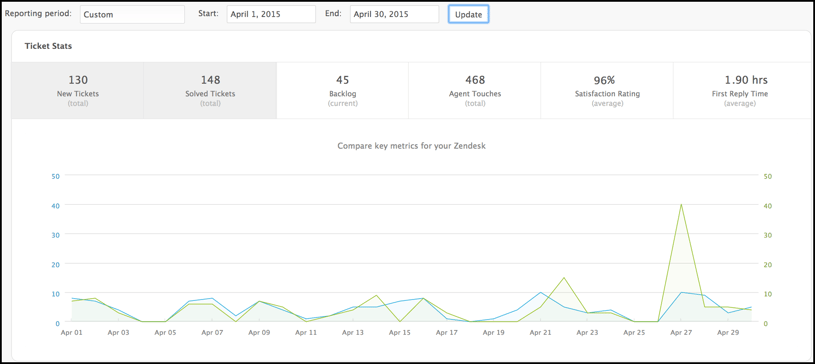The height and width of the screenshot is (364, 815).
Task: Click the green peak near Apr 22
Action: pyautogui.click(x=564, y=278)
